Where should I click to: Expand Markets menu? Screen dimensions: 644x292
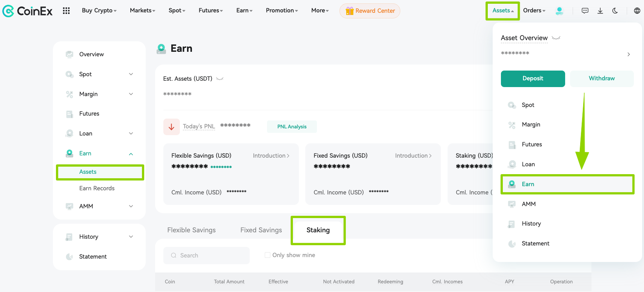[143, 11]
